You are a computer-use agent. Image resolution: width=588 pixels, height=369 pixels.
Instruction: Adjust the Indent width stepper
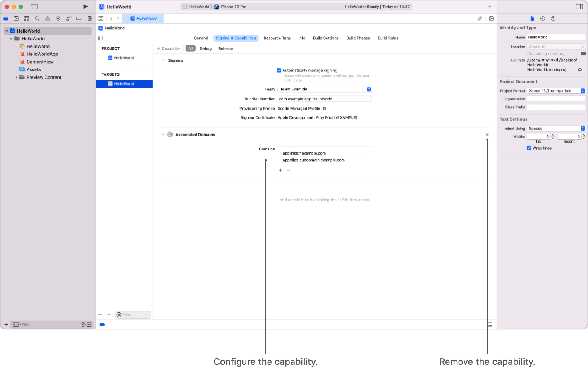coord(583,136)
